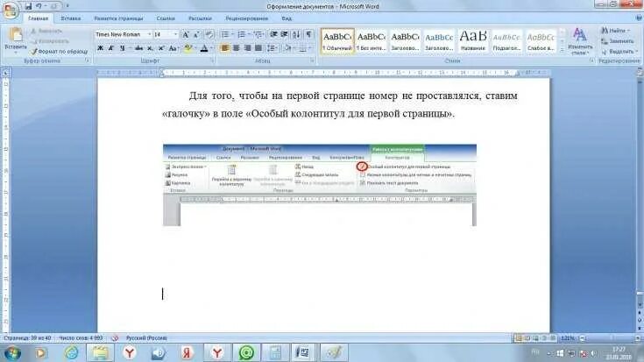Open the line spacing dropdown
644x362 pixels.
[x=272, y=48]
